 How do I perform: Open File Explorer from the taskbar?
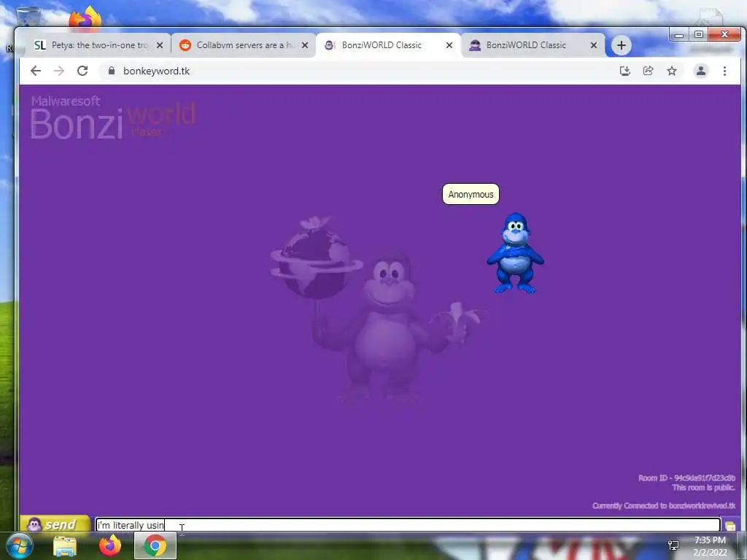click(x=65, y=546)
